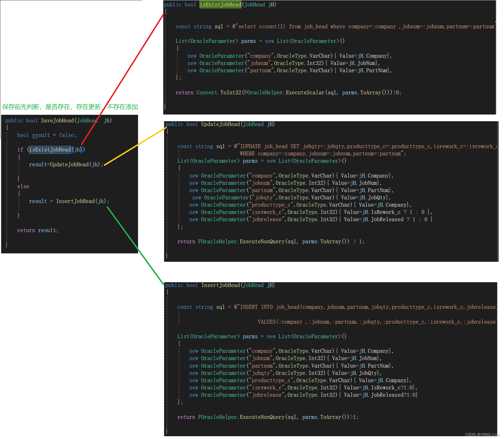
Task: Click the WHERE clause line in UpdateJobHead
Action: pos(323,154)
